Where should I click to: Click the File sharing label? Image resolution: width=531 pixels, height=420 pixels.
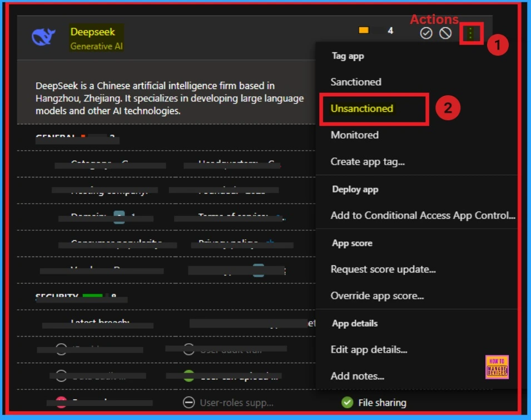pos(382,403)
